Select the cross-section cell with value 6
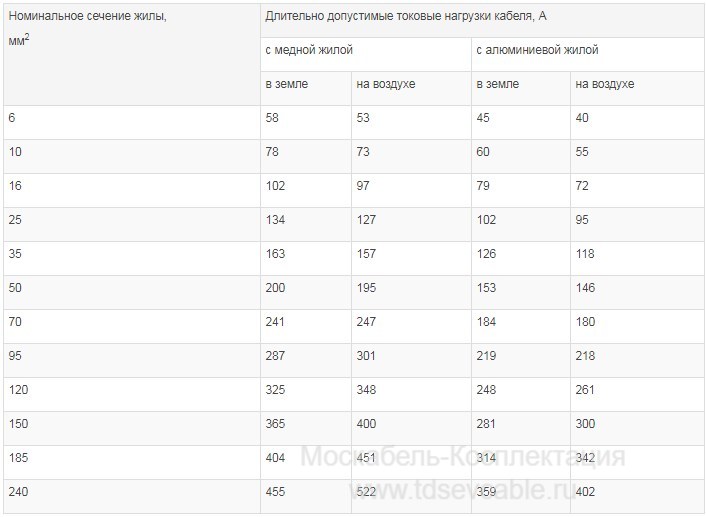 click(x=12, y=119)
